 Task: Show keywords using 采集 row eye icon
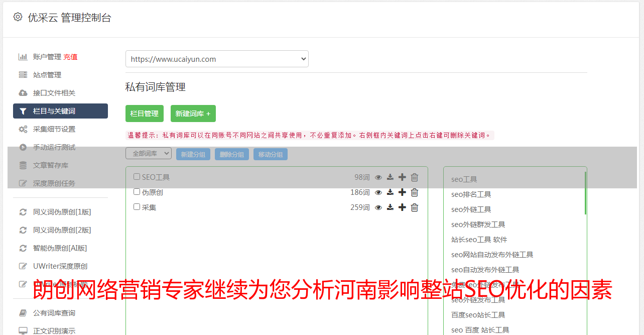[378, 207]
